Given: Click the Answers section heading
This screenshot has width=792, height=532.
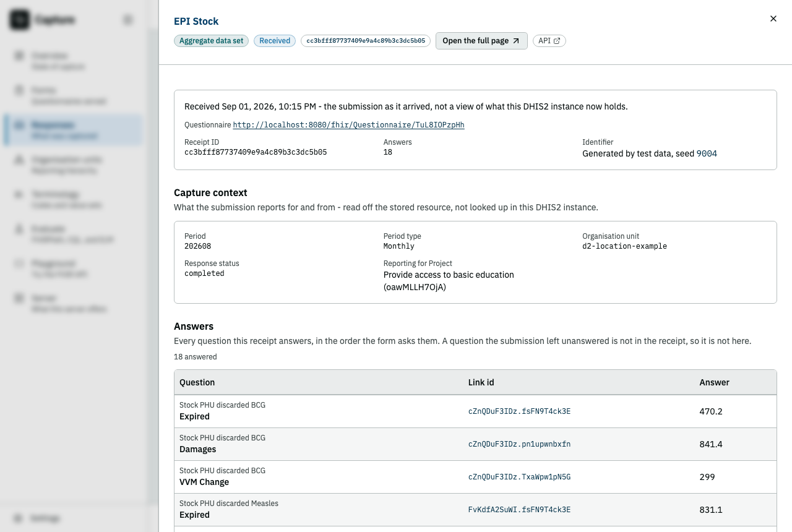Looking at the screenshot, I should point(194,326).
